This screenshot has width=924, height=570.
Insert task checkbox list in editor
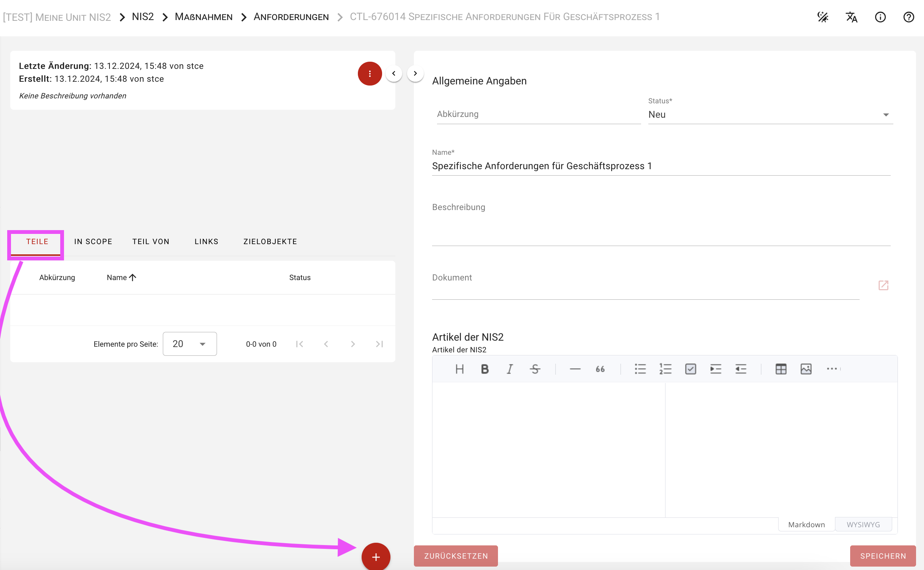pyautogui.click(x=690, y=369)
